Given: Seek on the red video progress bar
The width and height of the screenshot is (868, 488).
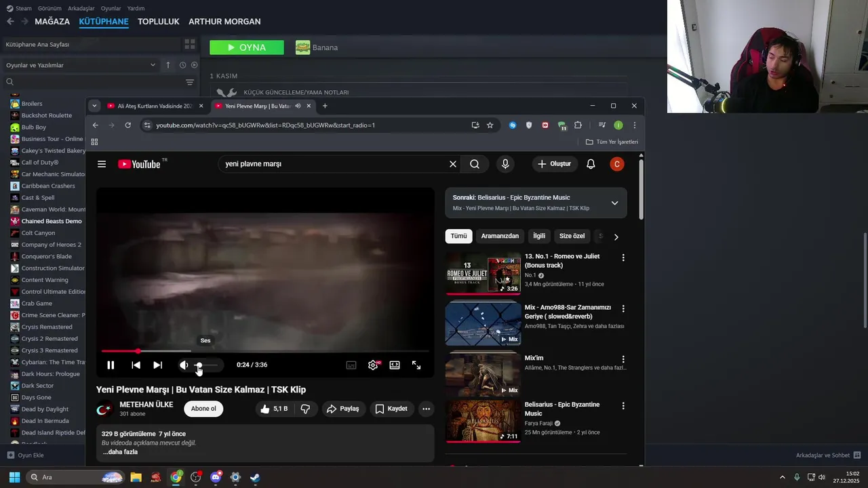Looking at the screenshot, I should 265,351.
